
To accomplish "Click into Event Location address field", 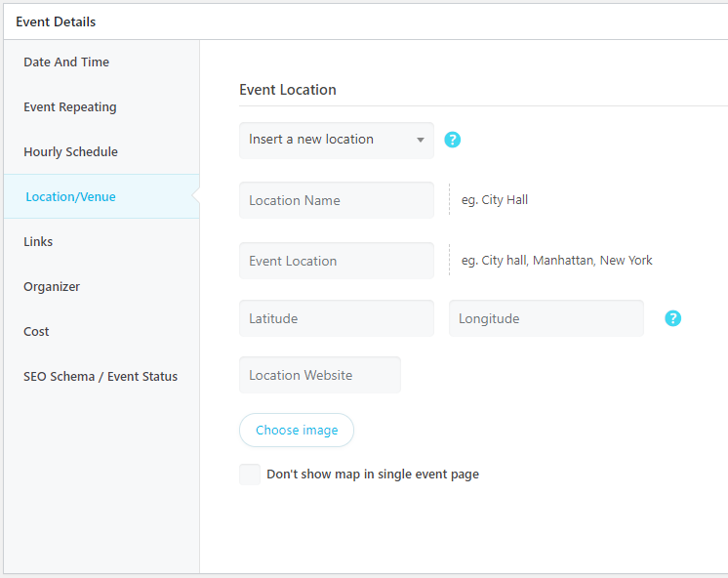I will (337, 261).
